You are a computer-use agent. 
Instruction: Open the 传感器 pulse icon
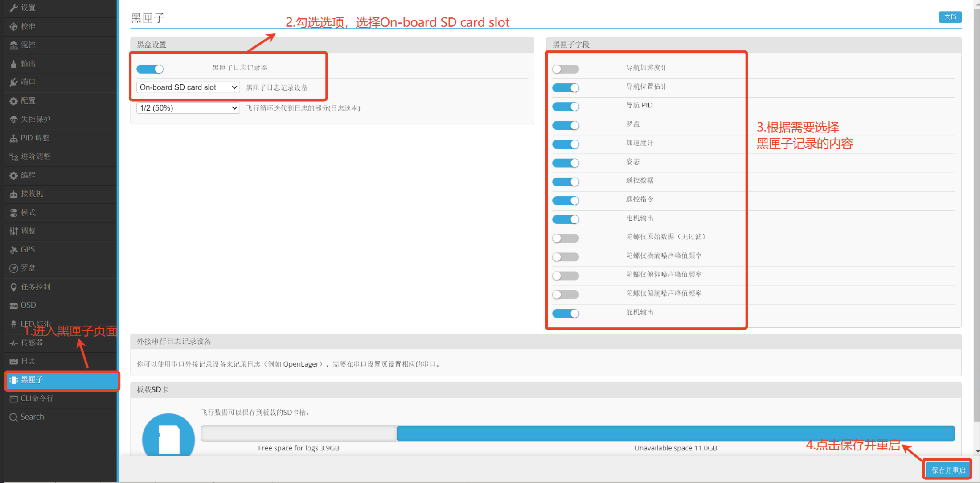click(x=14, y=343)
